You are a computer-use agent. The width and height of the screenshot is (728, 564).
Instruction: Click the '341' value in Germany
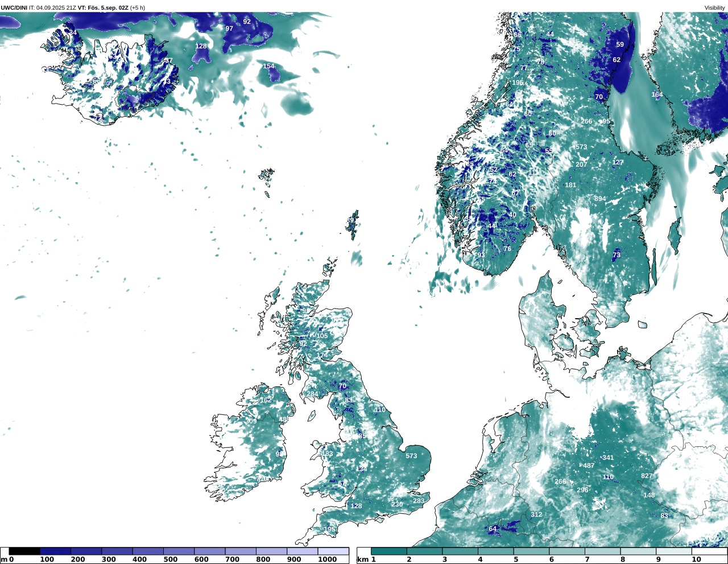(608, 458)
